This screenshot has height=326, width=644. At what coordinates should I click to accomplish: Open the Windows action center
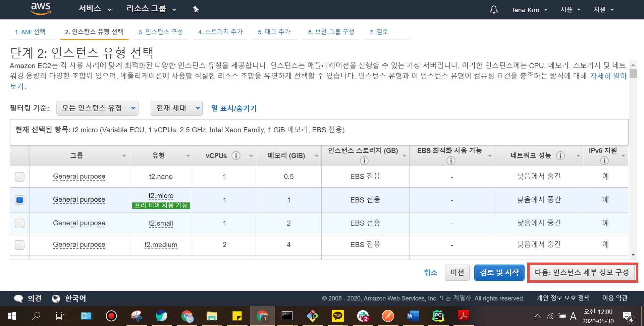(x=628, y=317)
